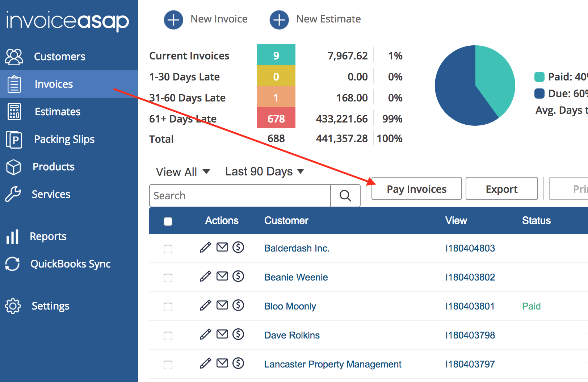Click the New Estimate plus icon
Image resolution: width=588 pixels, height=382 pixels.
coord(279,20)
